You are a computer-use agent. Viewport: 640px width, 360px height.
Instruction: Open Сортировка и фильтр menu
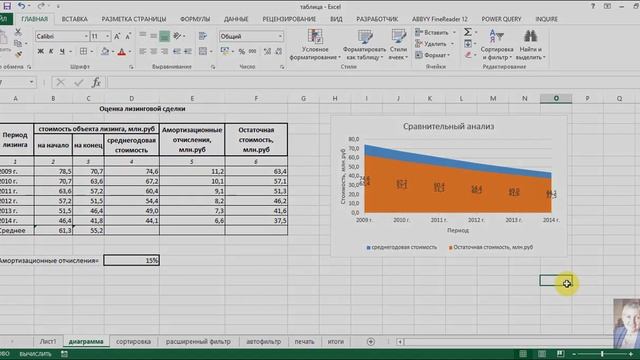point(497,44)
